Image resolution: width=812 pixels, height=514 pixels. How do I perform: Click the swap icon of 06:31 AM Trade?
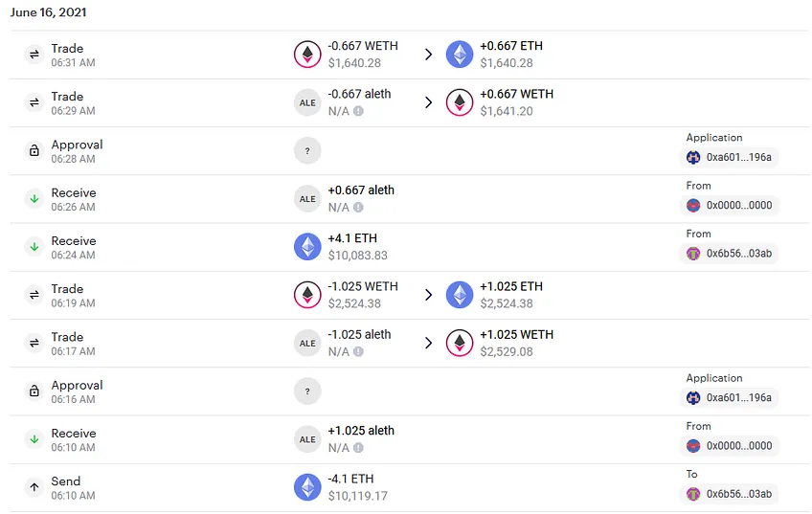point(34,55)
